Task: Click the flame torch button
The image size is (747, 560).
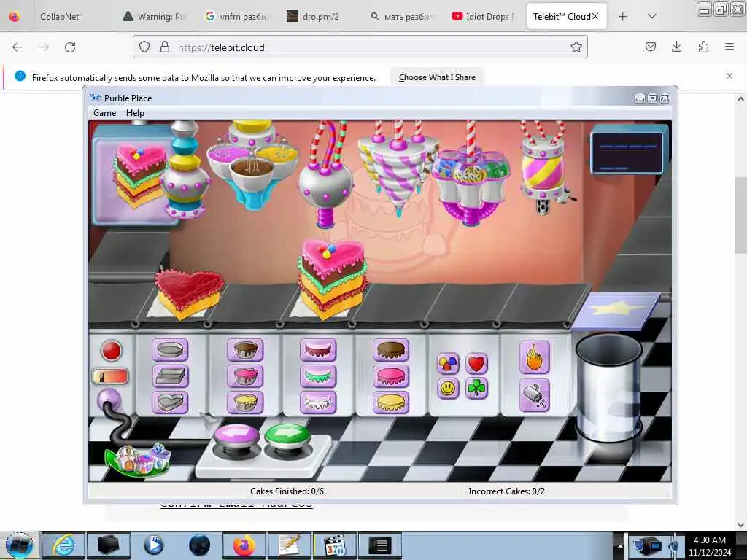Action: pos(535,357)
